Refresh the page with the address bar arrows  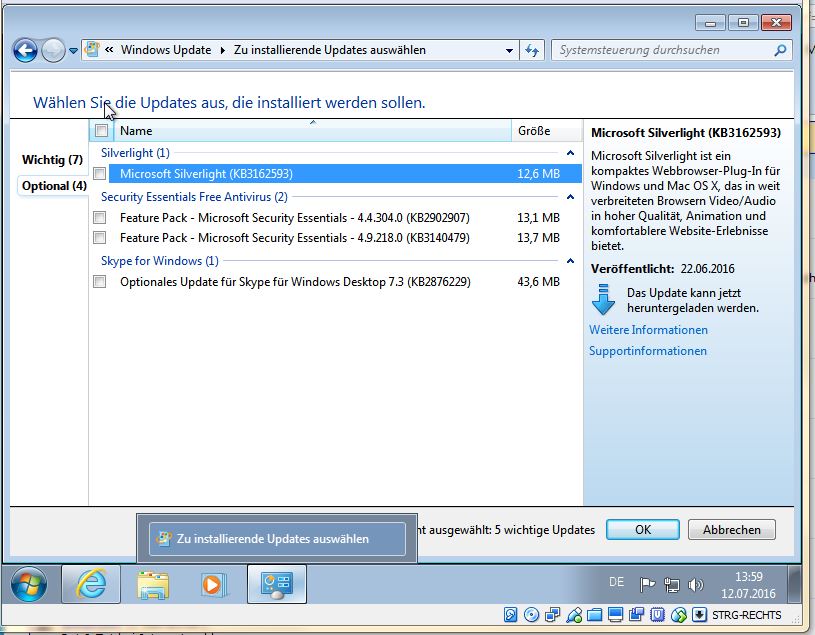(x=532, y=50)
